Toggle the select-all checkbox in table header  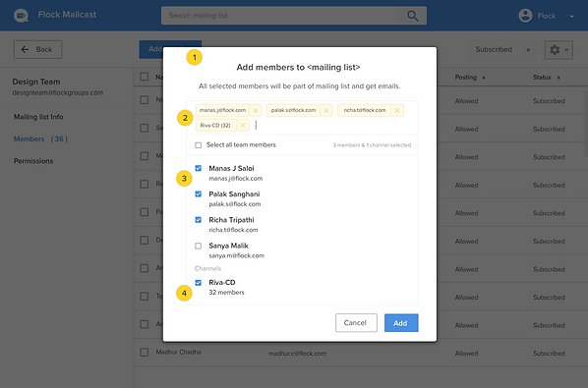pos(144,77)
